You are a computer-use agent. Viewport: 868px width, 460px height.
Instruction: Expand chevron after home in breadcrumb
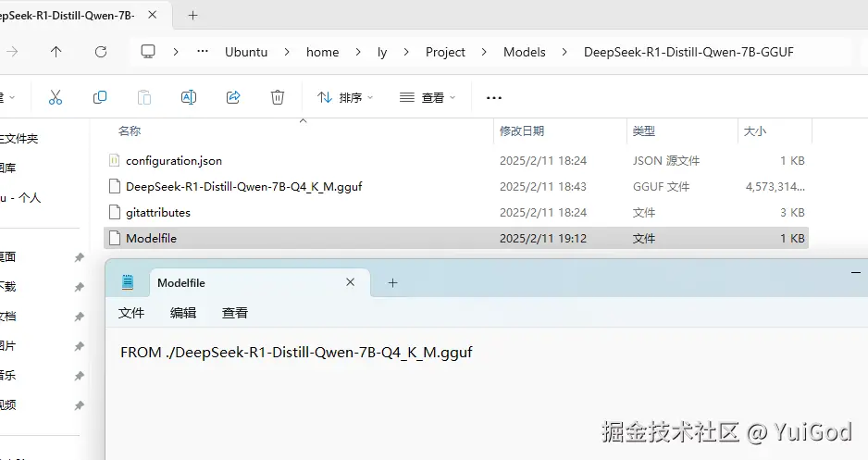(358, 52)
